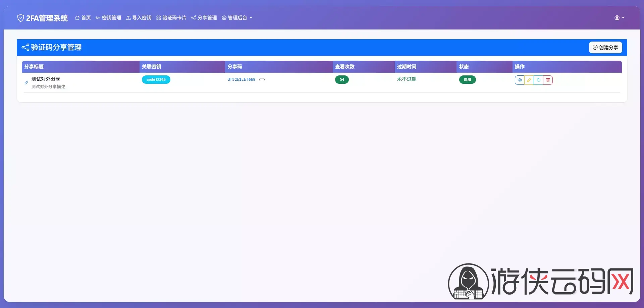The height and width of the screenshot is (308, 644).
Task: Click the view count badge 54
Action: pos(342,80)
